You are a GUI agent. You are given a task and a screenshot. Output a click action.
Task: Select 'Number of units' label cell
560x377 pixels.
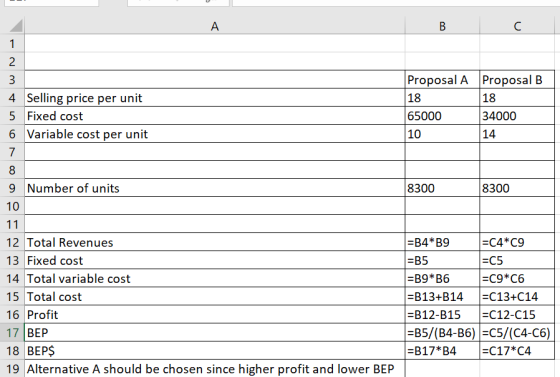(x=215, y=188)
